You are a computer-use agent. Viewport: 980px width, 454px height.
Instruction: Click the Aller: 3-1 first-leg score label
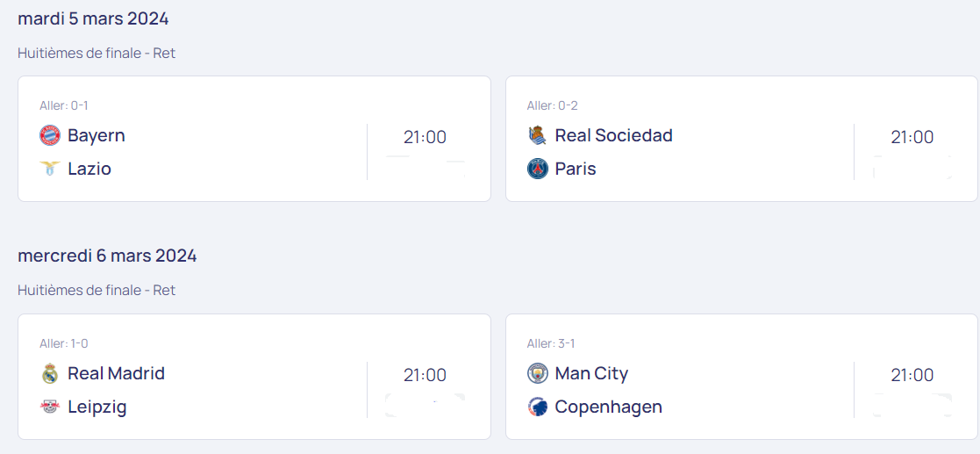[552, 343]
